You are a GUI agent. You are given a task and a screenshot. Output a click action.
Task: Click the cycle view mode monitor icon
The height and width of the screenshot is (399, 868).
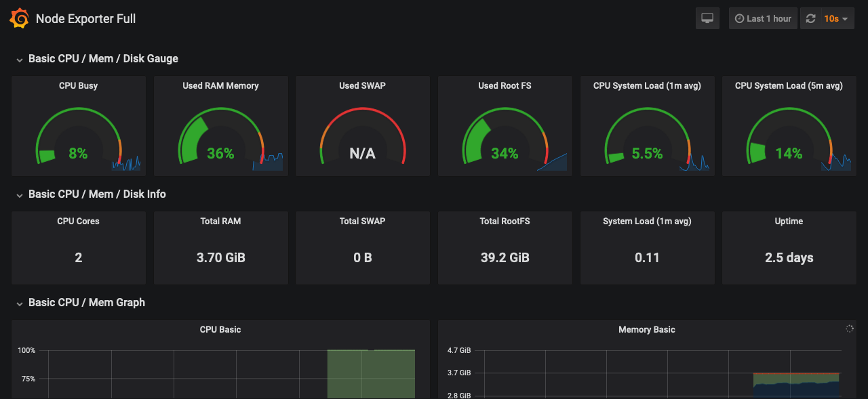(x=707, y=19)
